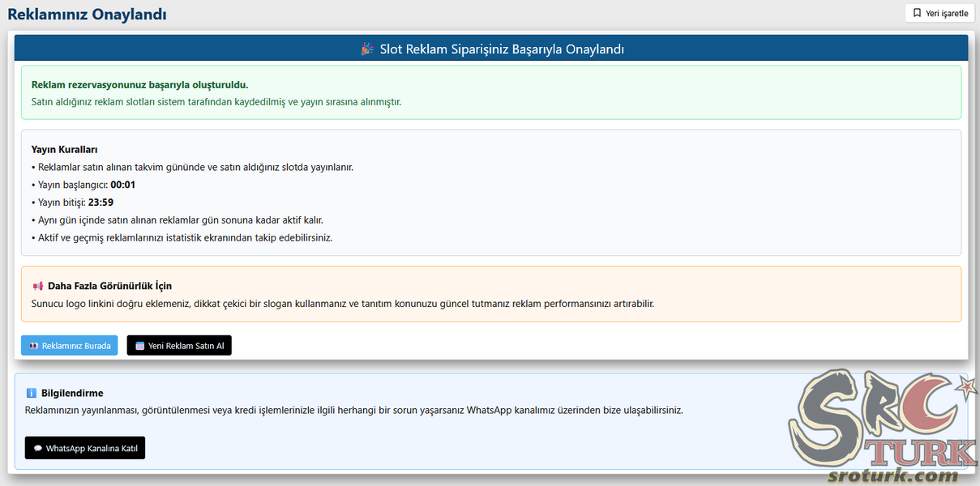
Task: Click the party popper icon in header
Action: coord(367,49)
